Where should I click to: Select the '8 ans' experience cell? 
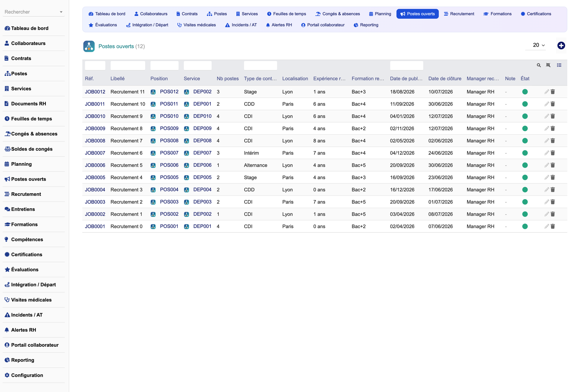(319, 140)
